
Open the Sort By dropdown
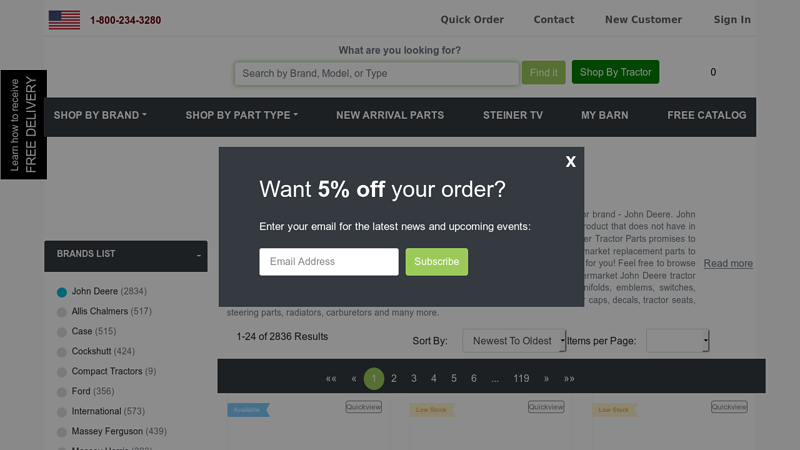coord(514,341)
